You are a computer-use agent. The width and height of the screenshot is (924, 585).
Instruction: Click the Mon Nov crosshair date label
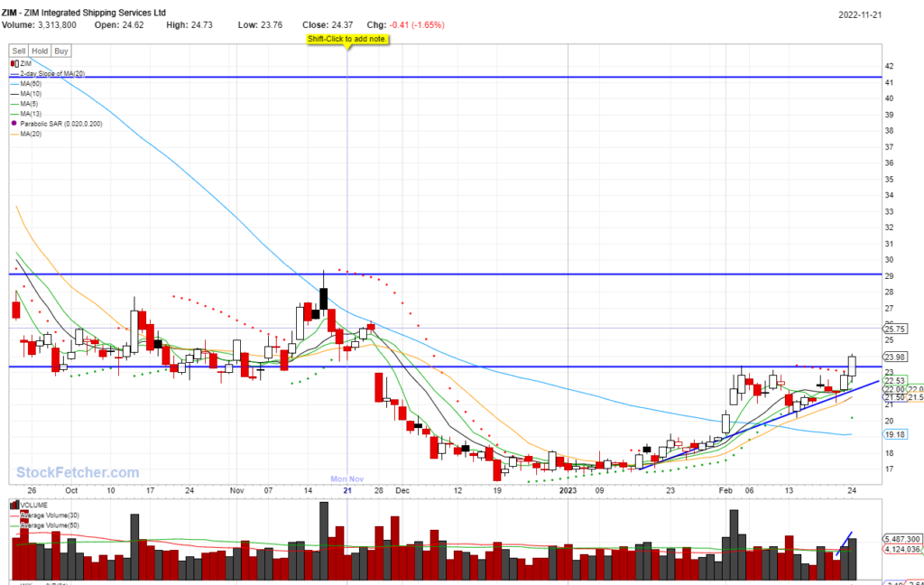click(x=347, y=478)
